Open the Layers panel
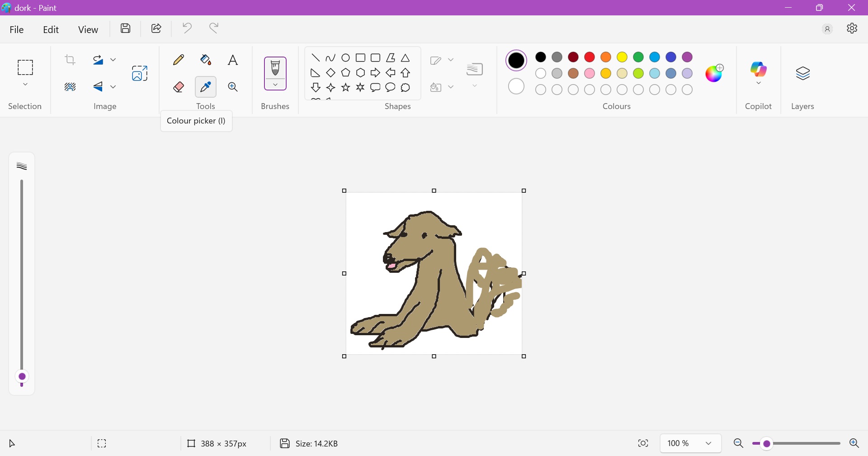 [x=804, y=73]
